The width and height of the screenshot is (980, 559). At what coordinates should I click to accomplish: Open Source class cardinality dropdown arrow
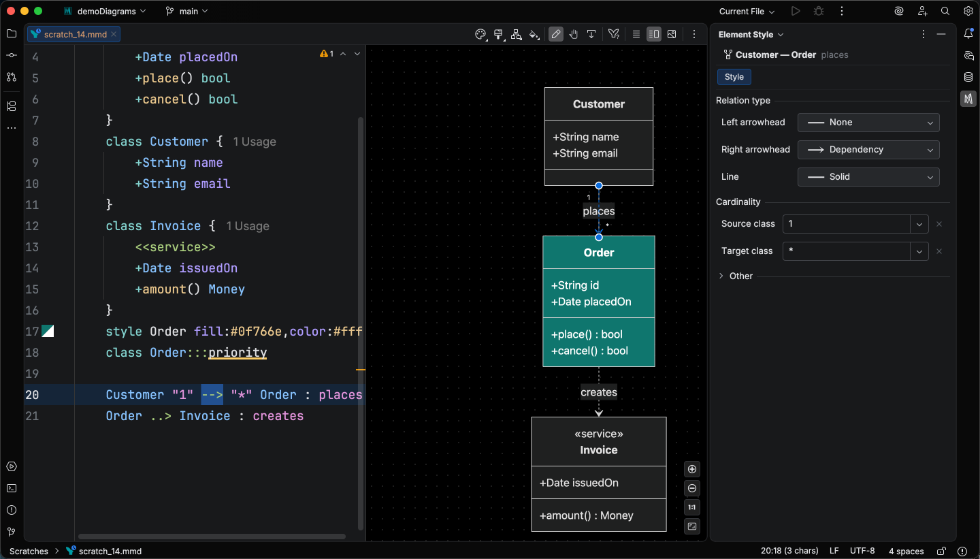(x=919, y=224)
